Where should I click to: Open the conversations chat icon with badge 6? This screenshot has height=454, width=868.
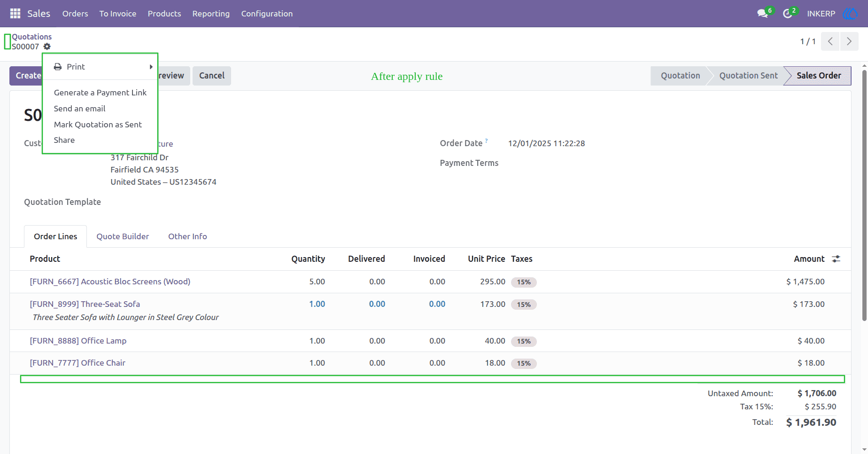(763, 14)
